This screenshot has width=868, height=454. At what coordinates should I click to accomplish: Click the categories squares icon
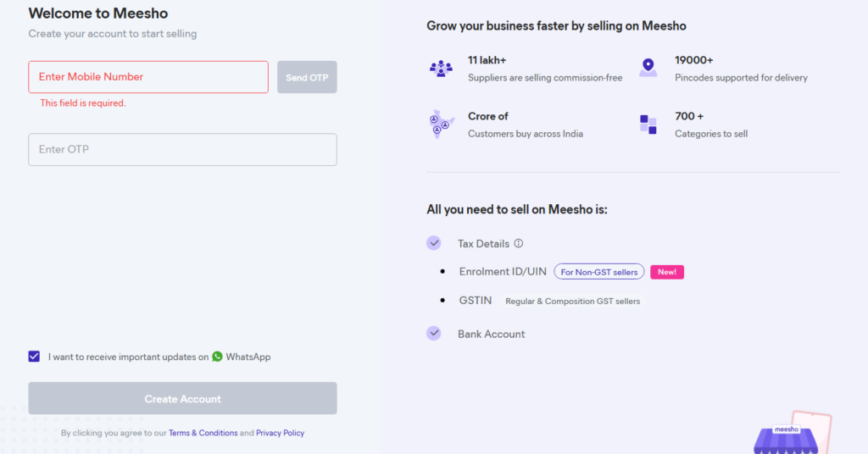[648, 125]
